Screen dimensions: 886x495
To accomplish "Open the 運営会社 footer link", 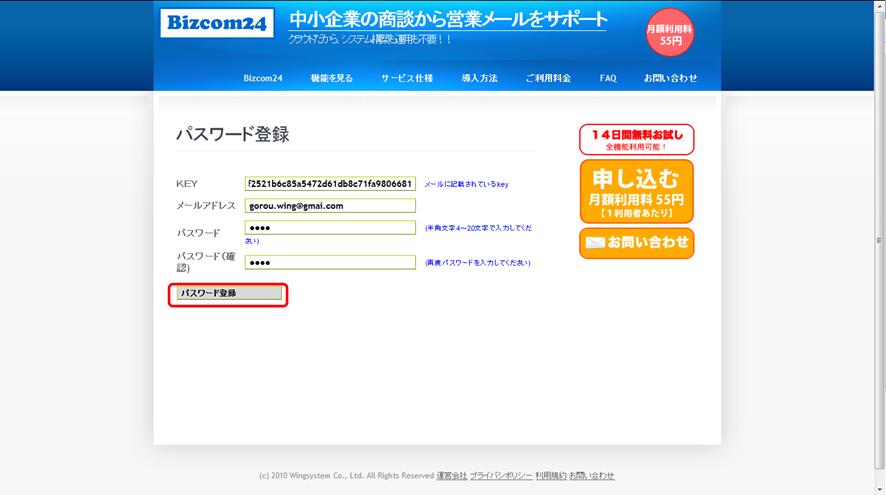I will tap(451, 476).
